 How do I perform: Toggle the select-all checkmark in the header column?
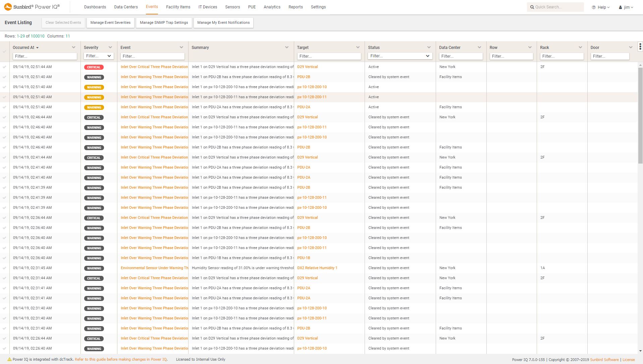point(4,52)
